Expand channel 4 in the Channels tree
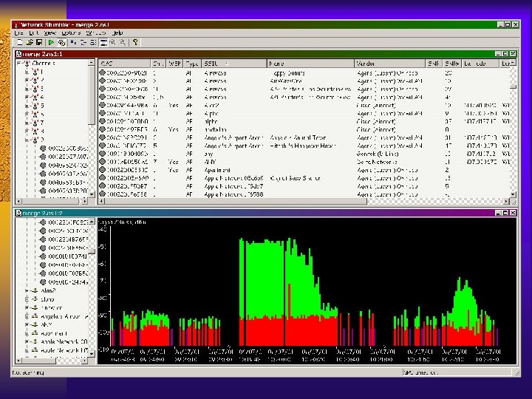The height and width of the screenshot is (399, 532). [27, 97]
